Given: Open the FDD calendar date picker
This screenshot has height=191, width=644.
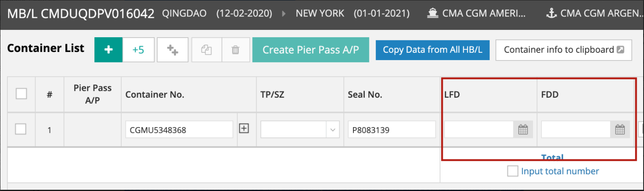Looking at the screenshot, I should (620, 130).
